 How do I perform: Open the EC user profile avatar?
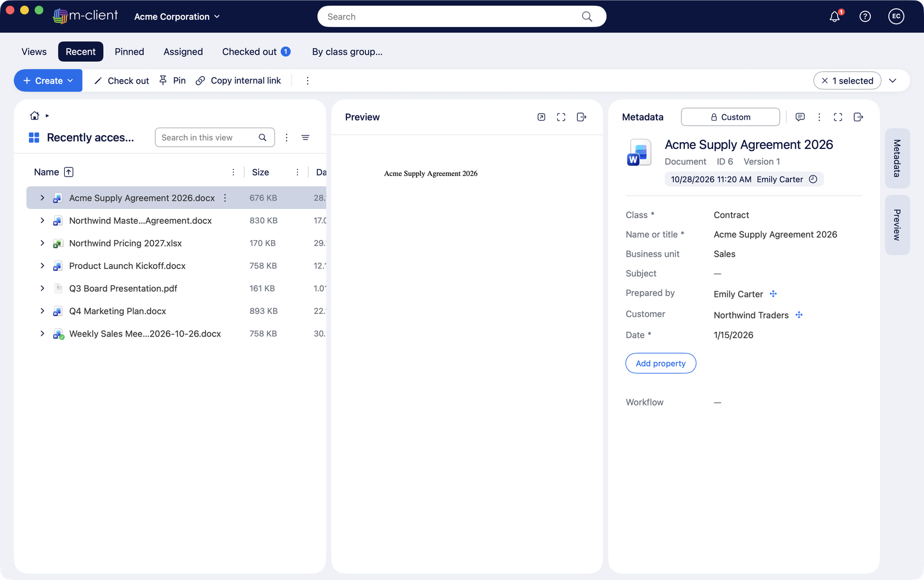point(896,17)
